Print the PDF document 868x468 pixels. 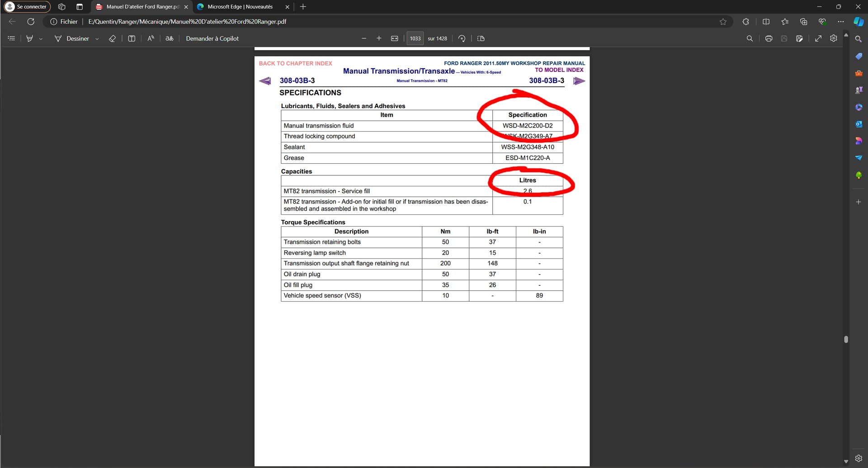click(769, 38)
